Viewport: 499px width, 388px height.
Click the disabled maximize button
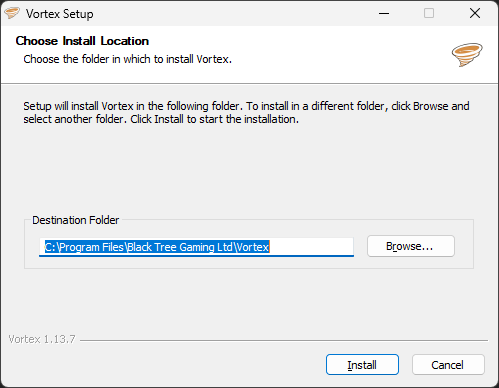tap(429, 13)
